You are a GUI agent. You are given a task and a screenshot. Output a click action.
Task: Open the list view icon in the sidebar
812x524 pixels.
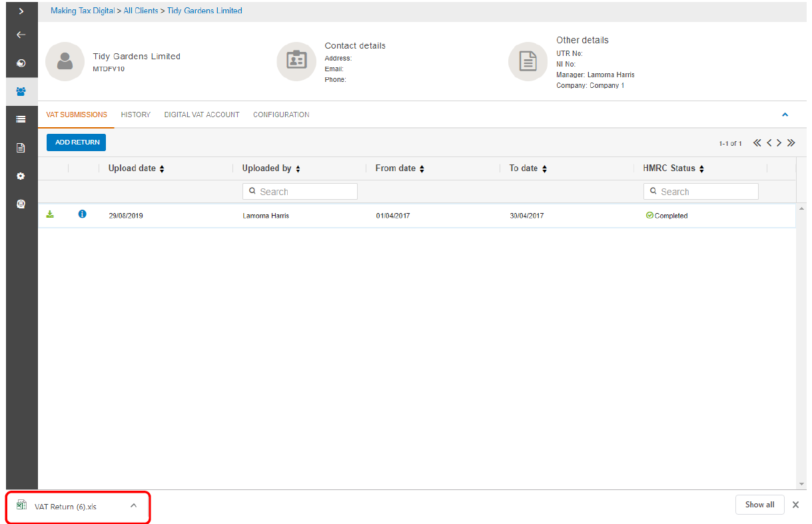(21, 119)
